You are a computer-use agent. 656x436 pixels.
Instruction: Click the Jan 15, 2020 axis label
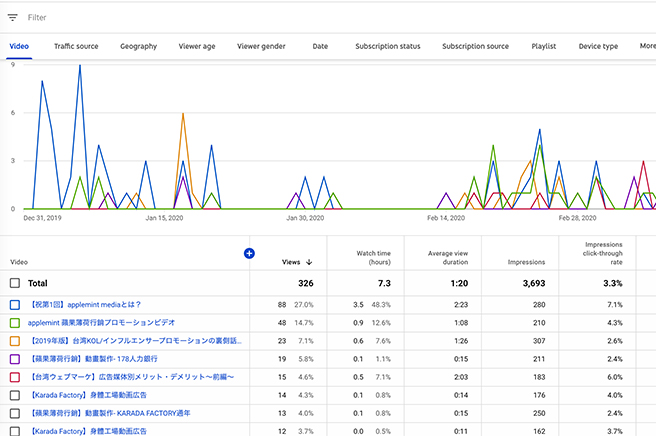pos(164,218)
